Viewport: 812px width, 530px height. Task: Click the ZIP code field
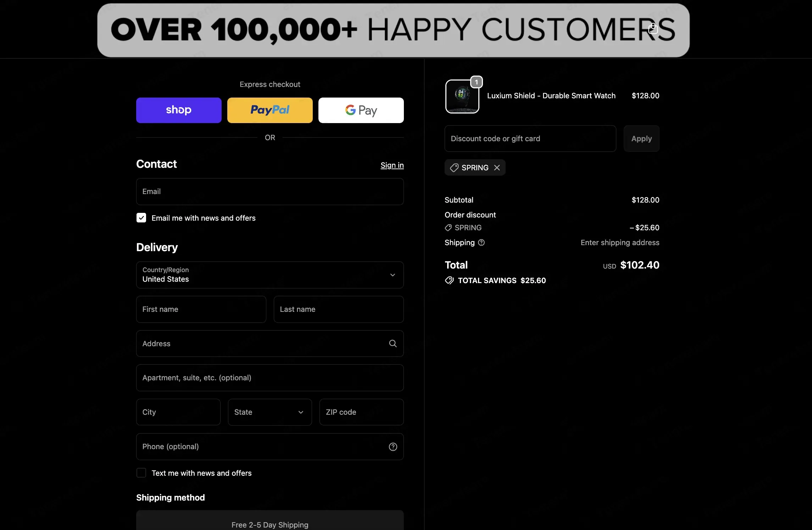click(361, 412)
